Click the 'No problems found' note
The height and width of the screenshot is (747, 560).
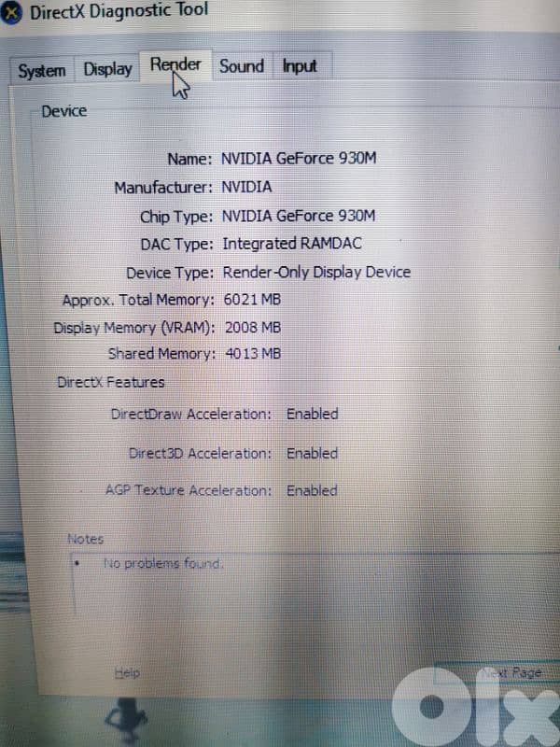(x=162, y=564)
